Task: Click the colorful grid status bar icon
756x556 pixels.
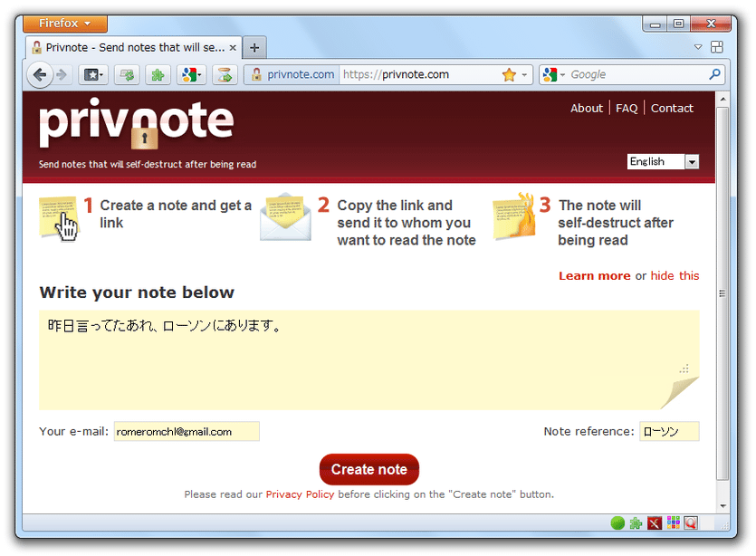Action: coord(673,522)
